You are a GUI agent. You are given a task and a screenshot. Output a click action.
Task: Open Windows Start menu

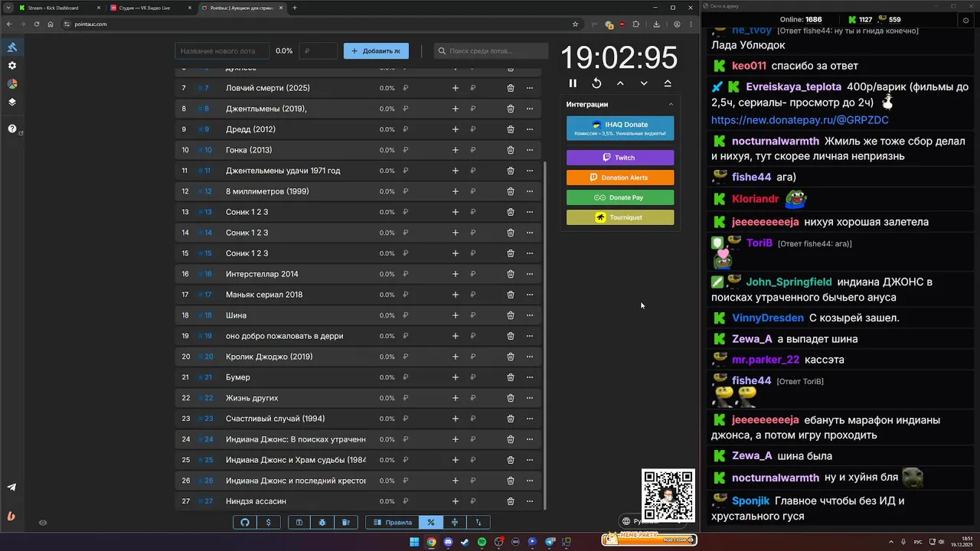coord(414,542)
